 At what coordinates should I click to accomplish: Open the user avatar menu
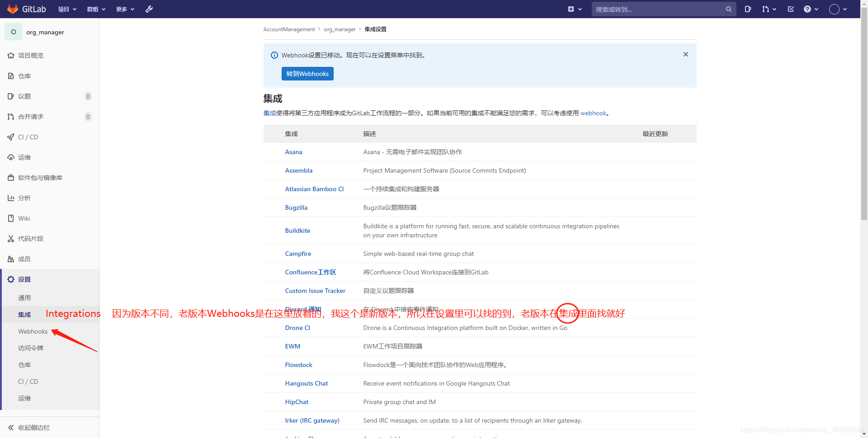tap(838, 9)
